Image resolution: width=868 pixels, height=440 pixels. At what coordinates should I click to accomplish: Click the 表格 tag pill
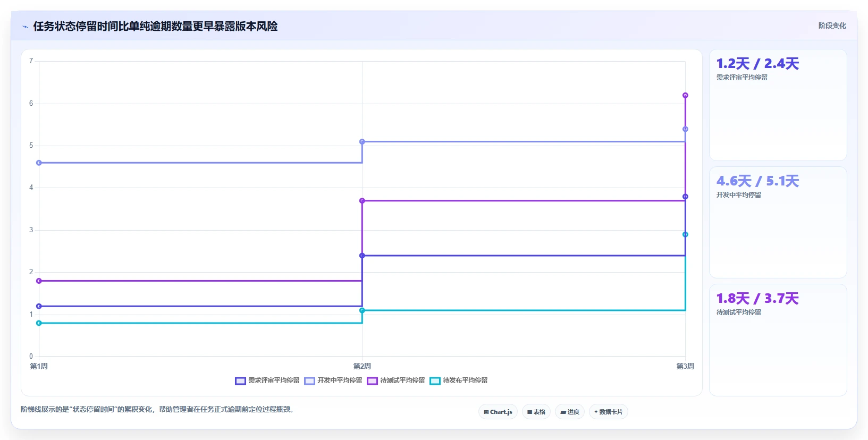click(536, 412)
